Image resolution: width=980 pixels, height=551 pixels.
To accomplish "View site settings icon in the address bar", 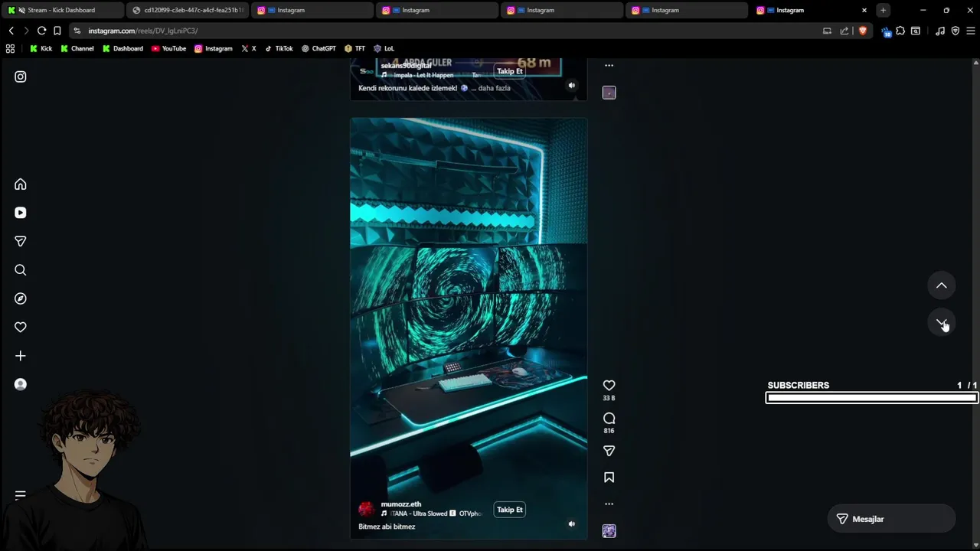I will (x=77, y=31).
